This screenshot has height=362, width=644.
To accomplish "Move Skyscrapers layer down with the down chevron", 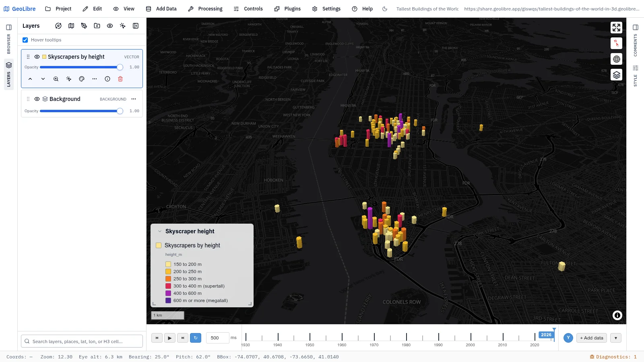I will pyautogui.click(x=43, y=79).
